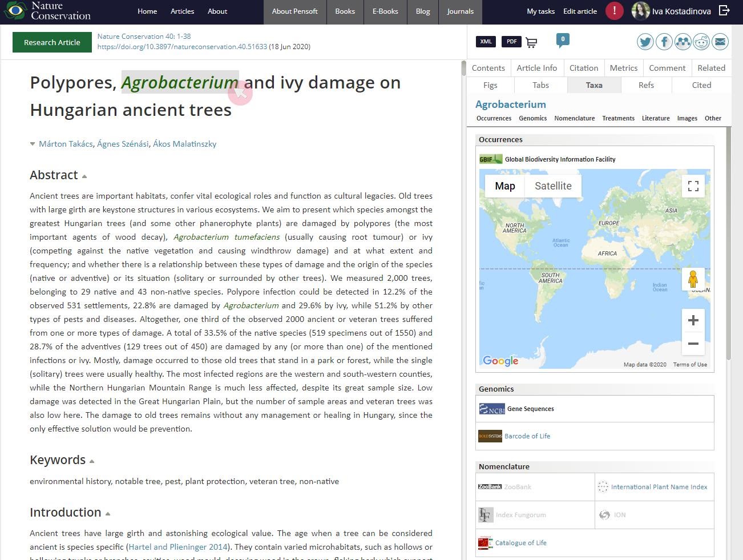Switch to the Article Info tab
Viewport: 743px width, 560px height.
click(536, 68)
